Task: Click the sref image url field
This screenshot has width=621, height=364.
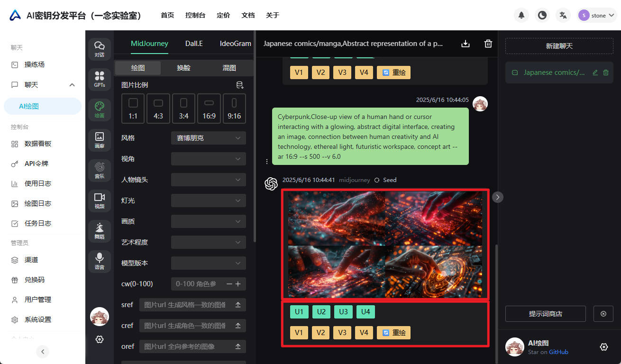Action: [x=185, y=305]
